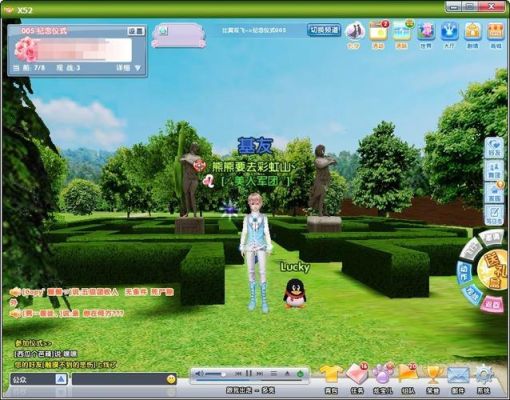Mute the music player speaker
Screen dimensions: 510x400
click(199, 373)
